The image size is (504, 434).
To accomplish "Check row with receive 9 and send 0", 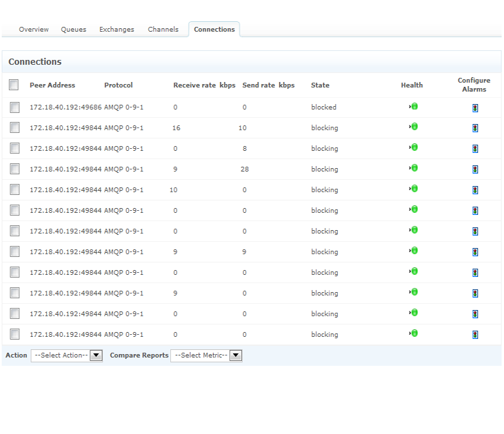I will pos(14,293).
